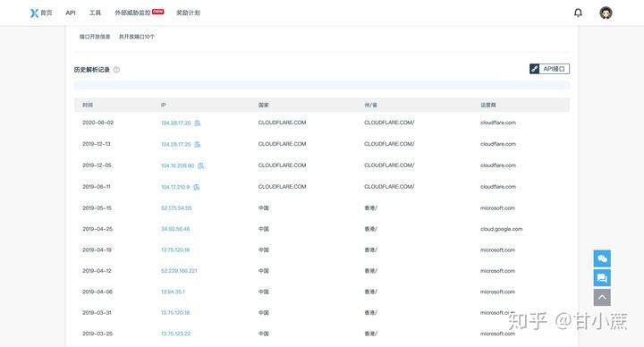
Task: Select the date cell 2019-04-06
Action: [97, 292]
